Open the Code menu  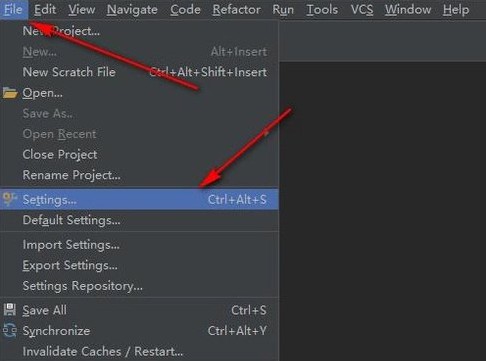185,9
